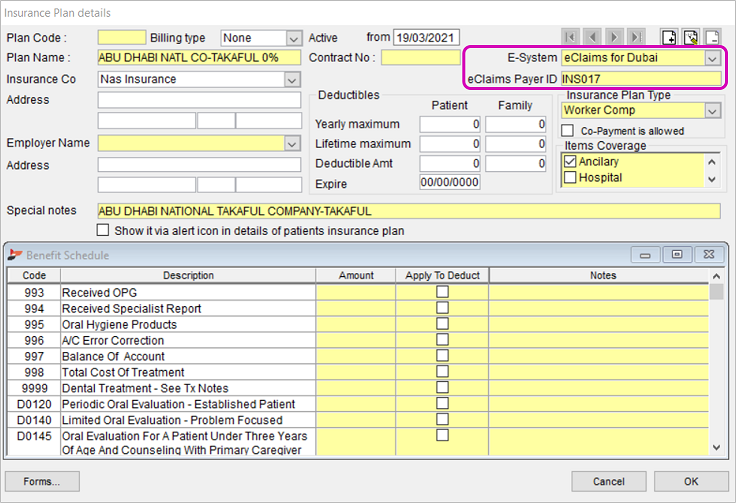Delete the current insurance plan record
736x503 pixels.
pyautogui.click(x=711, y=38)
